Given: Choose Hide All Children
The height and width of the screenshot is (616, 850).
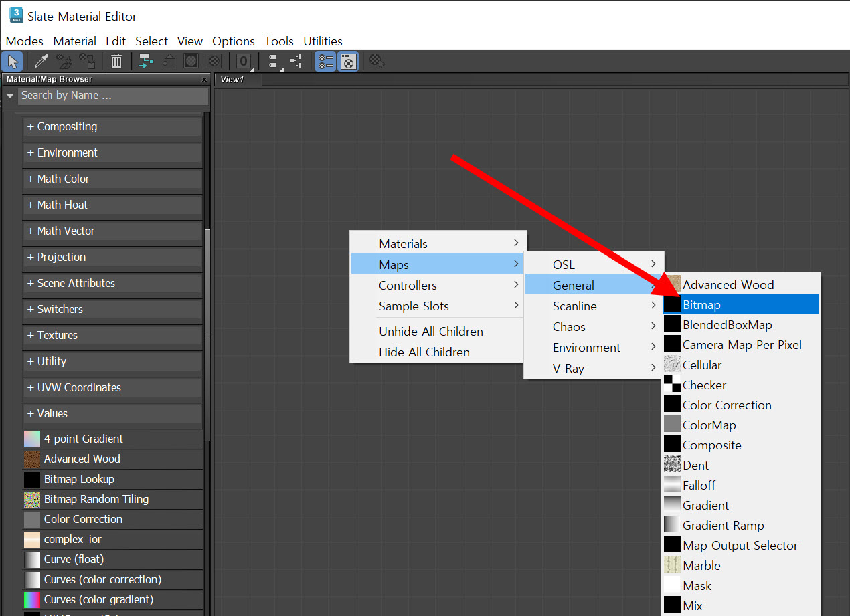Looking at the screenshot, I should tap(438, 352).
